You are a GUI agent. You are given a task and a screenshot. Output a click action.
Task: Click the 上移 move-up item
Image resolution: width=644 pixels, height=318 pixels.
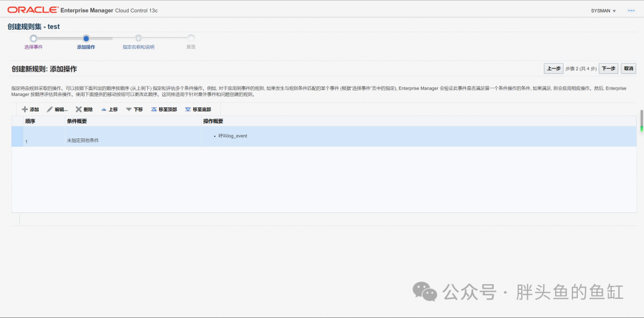pyautogui.click(x=109, y=110)
